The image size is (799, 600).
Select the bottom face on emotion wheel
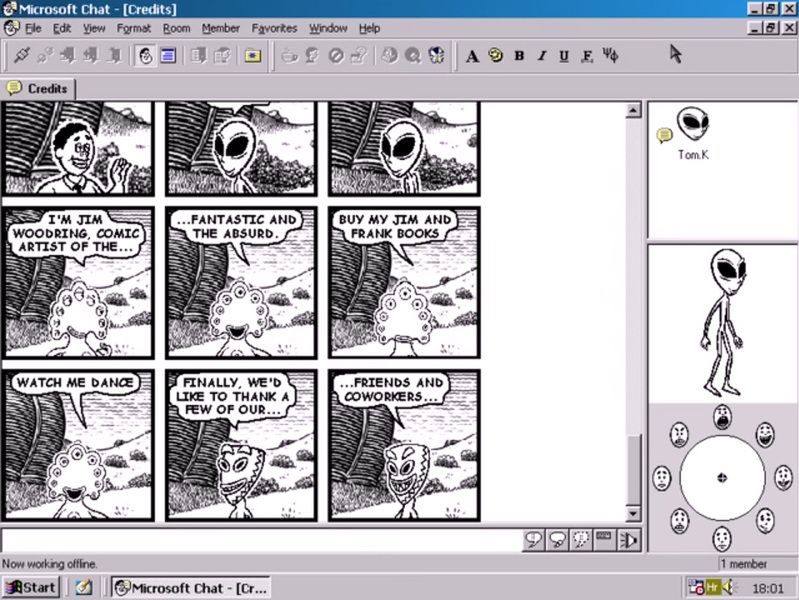coord(722,539)
